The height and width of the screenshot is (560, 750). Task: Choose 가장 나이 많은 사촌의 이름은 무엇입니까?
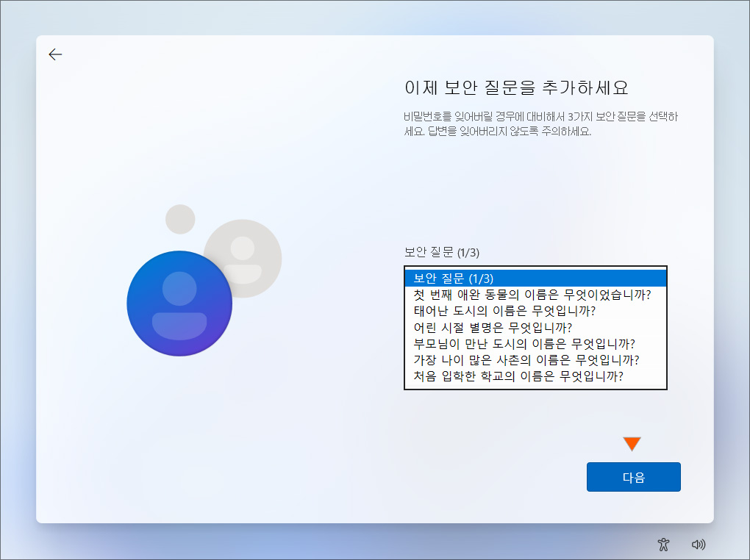click(x=535, y=360)
